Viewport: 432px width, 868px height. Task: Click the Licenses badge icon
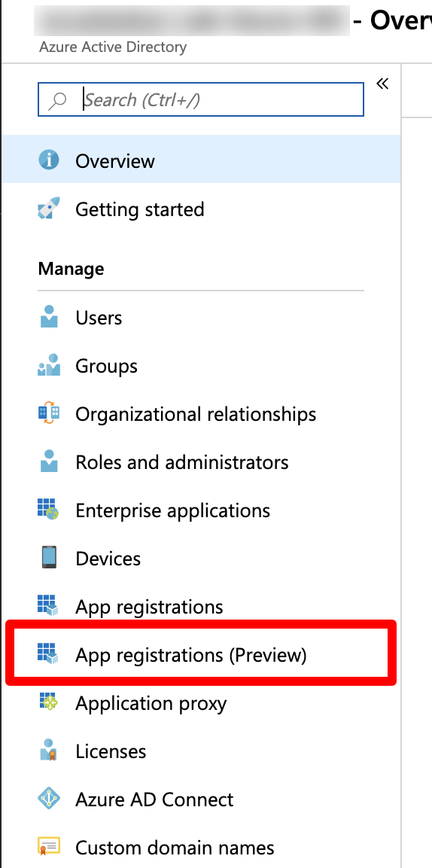click(49, 751)
